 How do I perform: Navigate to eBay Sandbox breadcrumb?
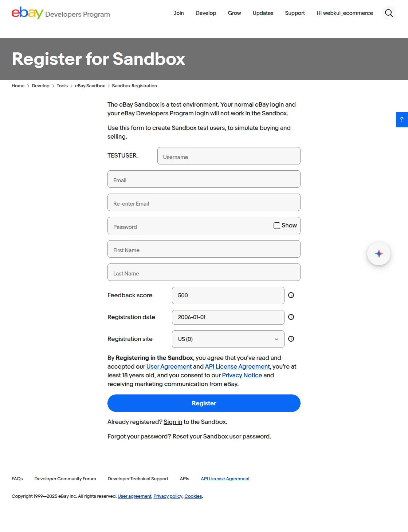(90, 86)
